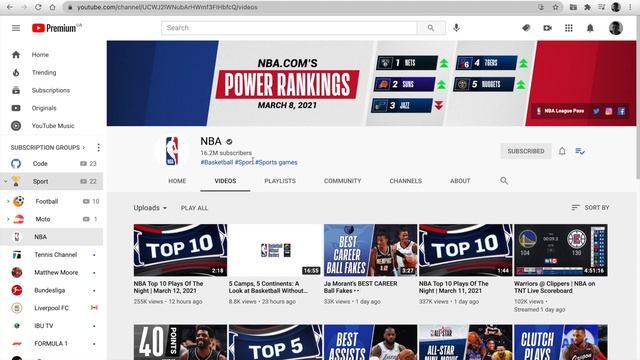Open the YouTube apps grid
Screen dimensions: 640x360
coord(569,28)
